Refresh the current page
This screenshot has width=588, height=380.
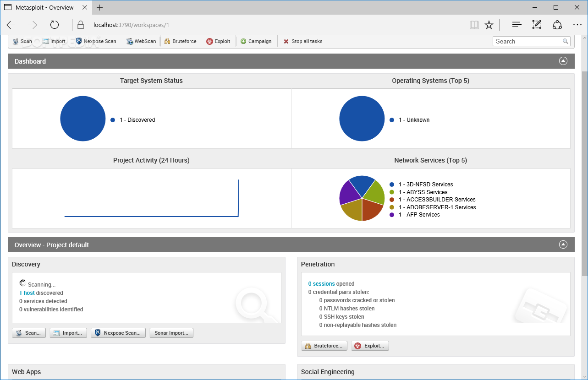pyautogui.click(x=55, y=25)
